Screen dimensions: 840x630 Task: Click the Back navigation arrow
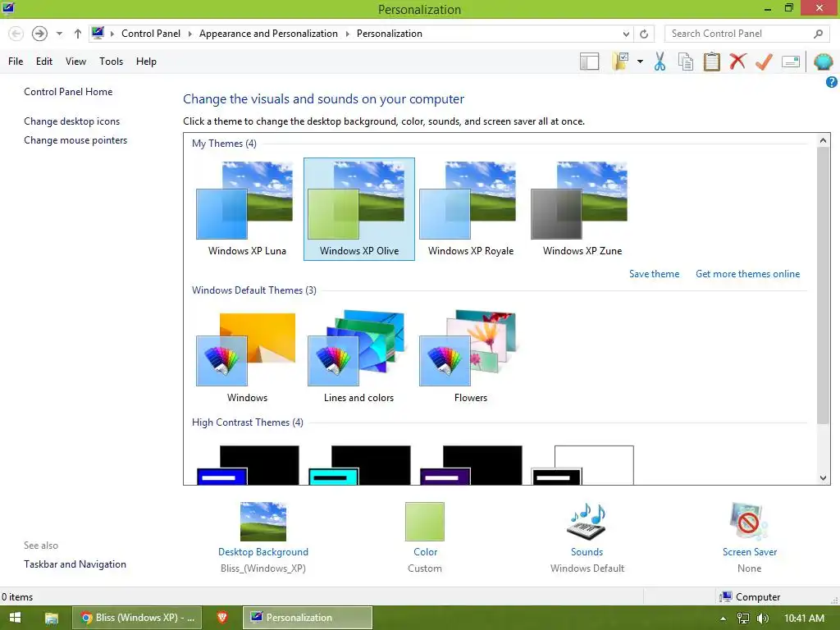pos(16,34)
